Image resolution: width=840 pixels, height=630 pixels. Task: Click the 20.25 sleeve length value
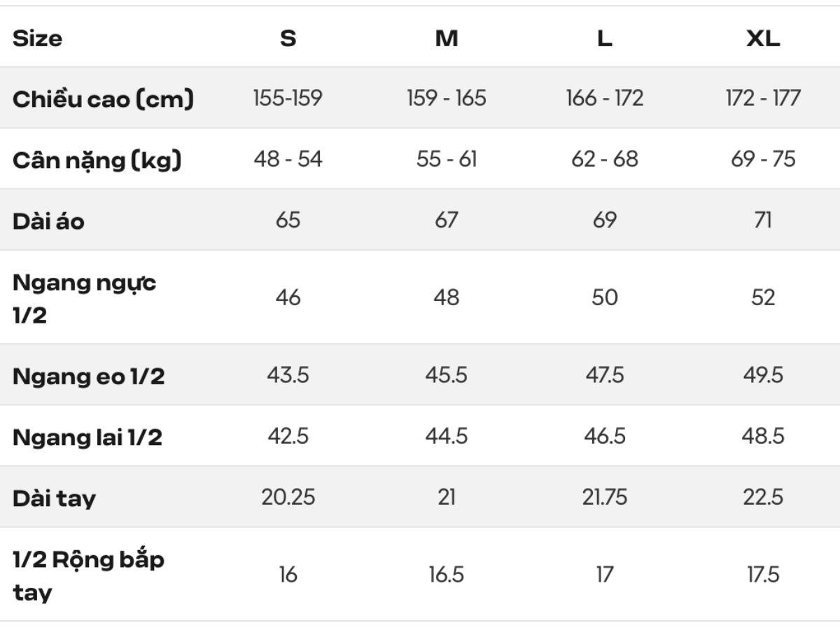(288, 497)
